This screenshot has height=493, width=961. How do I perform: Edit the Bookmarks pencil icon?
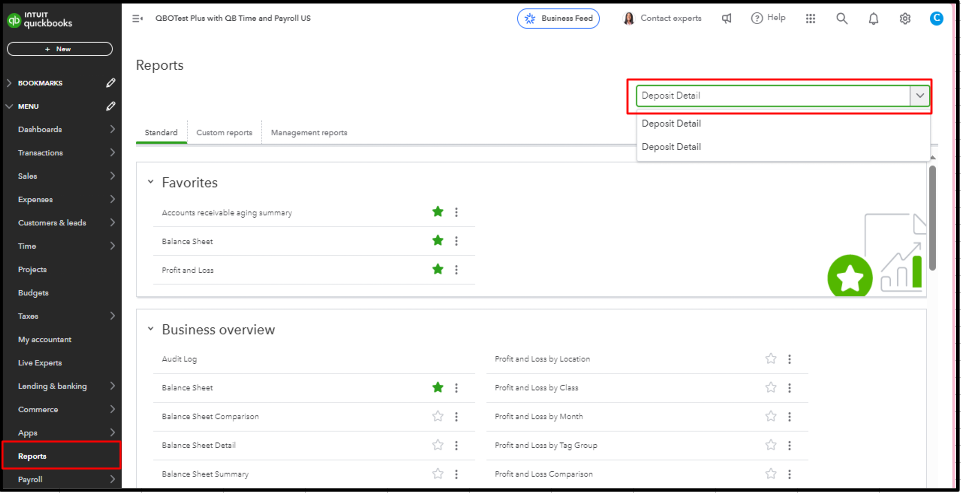tap(110, 83)
